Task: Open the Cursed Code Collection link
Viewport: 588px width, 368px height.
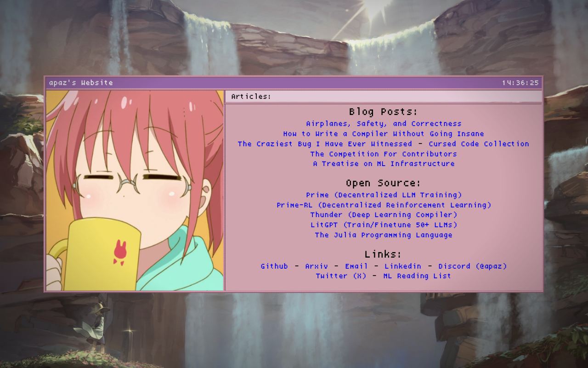Action: click(479, 144)
